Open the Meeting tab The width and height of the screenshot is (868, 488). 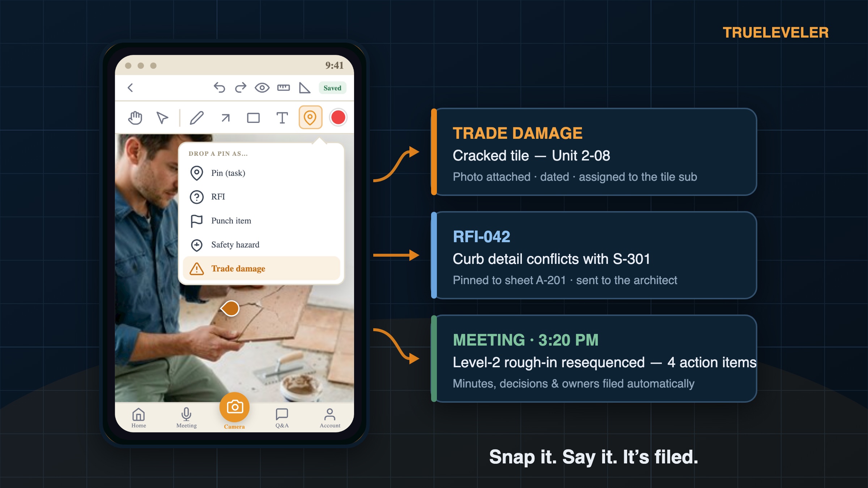click(186, 418)
